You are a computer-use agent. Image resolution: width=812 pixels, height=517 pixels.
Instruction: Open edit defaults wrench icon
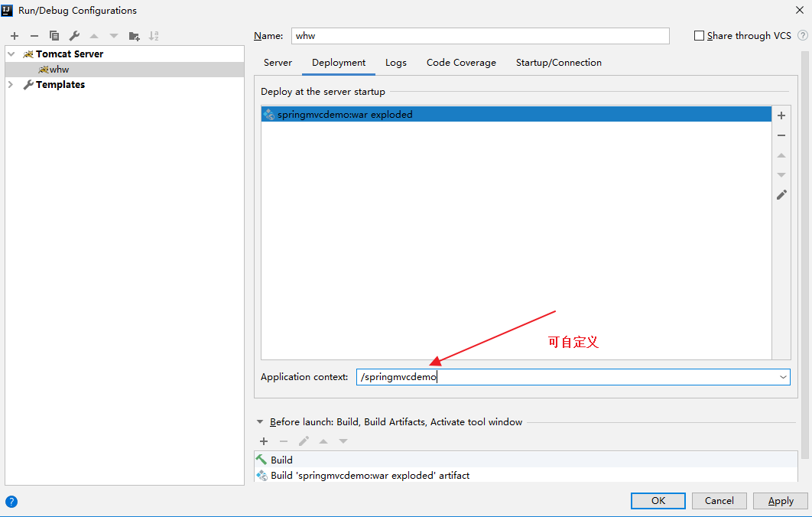74,36
